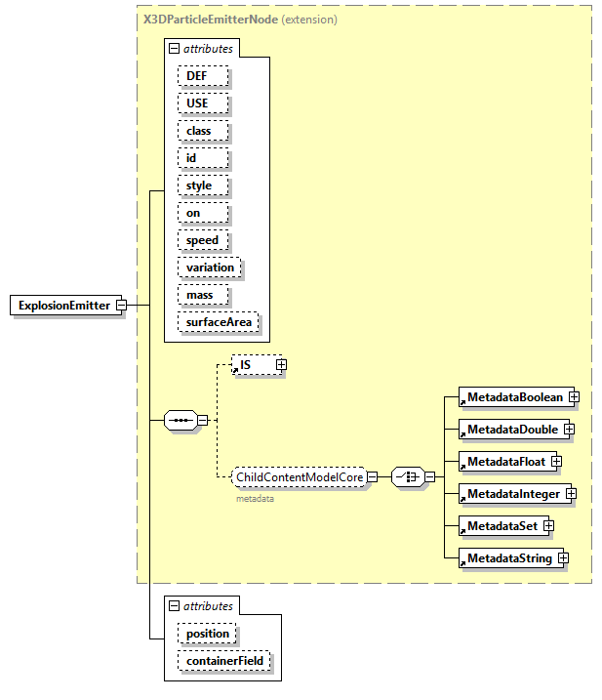Expand the MetadataInteger element
The image size is (602, 700).
click(571, 494)
